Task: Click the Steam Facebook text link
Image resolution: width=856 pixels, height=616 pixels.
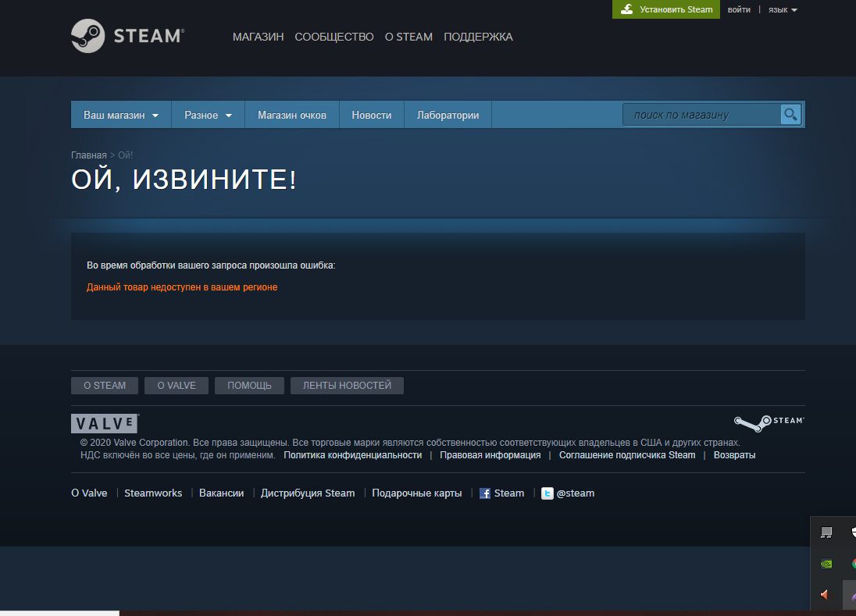Action: point(509,493)
